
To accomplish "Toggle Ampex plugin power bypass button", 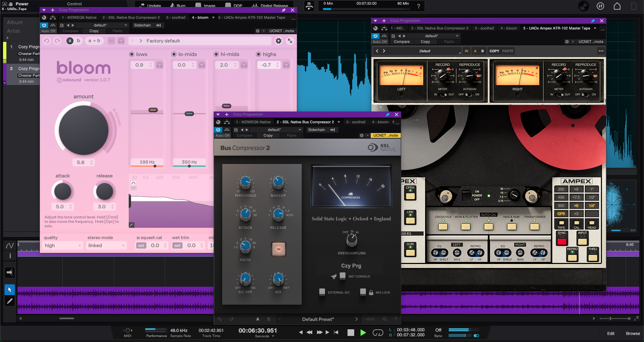I will (x=375, y=36).
